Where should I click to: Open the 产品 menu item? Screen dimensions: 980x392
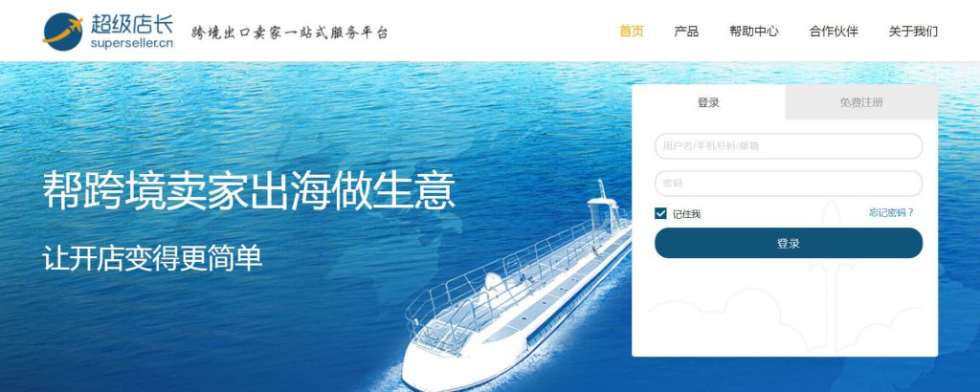[x=686, y=32]
